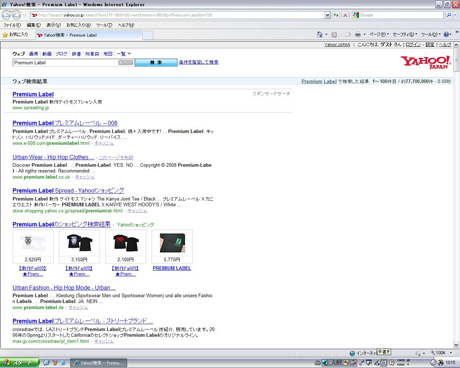Click the system tray clock
Viewport: 460px width, 368px height.
(x=450, y=362)
